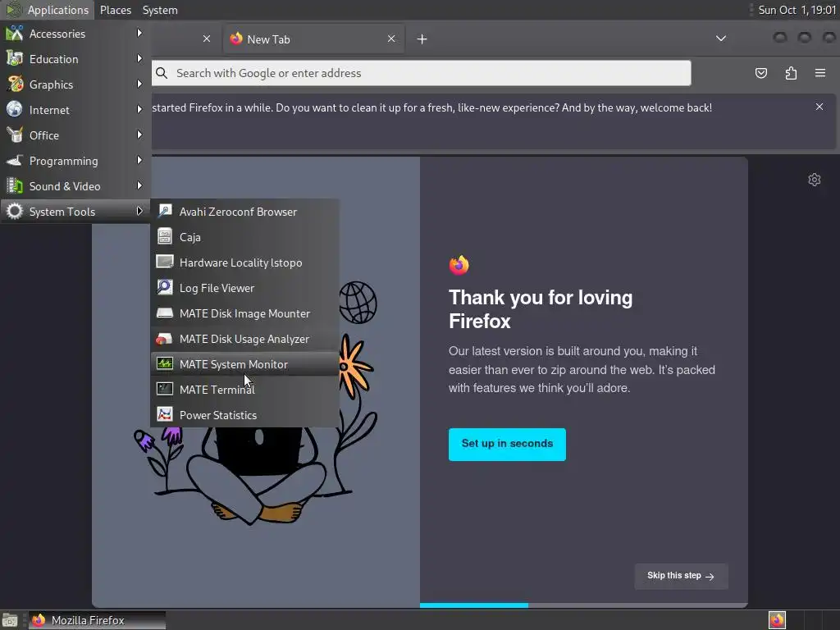Open the System menu
Image resolution: width=840 pixels, height=630 pixels.
click(x=160, y=10)
